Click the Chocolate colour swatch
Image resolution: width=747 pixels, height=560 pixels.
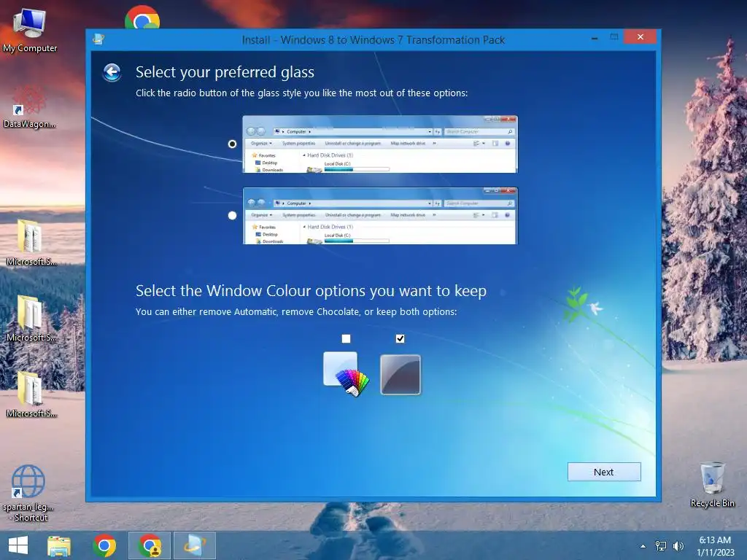[400, 375]
